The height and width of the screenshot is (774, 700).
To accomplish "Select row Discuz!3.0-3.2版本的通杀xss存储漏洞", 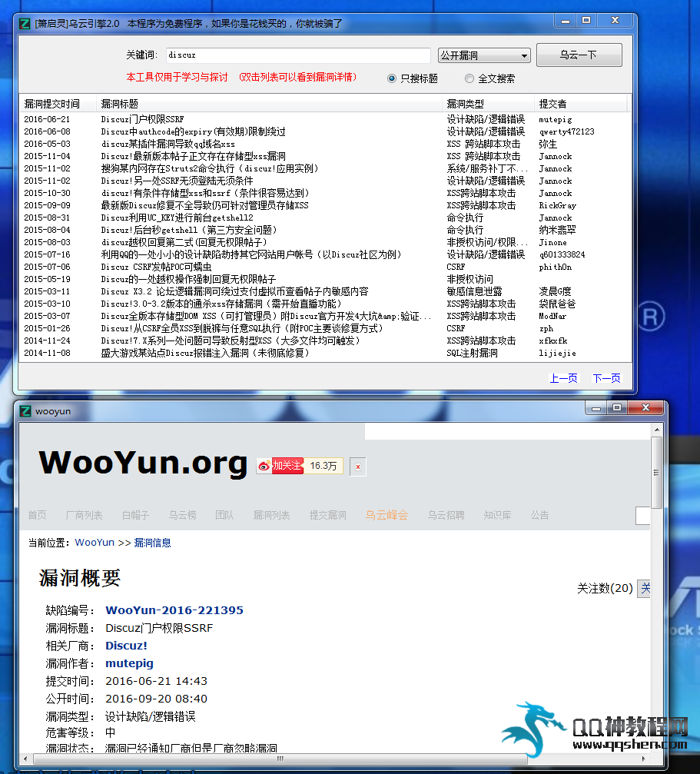I will click(325, 304).
